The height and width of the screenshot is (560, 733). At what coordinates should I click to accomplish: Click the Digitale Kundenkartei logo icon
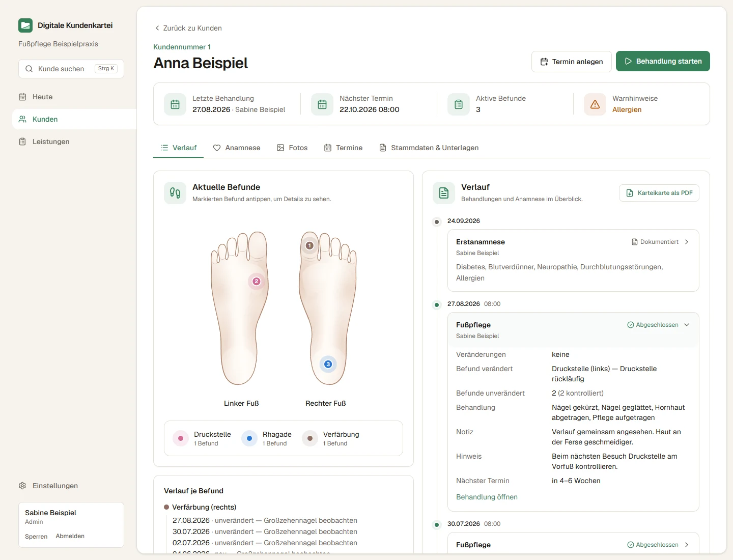point(25,25)
